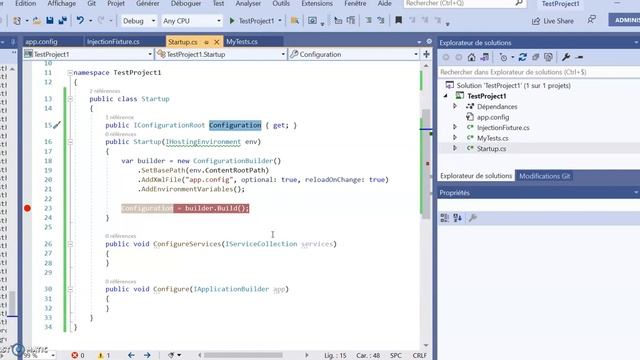Click the warning count icon in the status bar
The image size is (640, 360).
click(100, 356)
